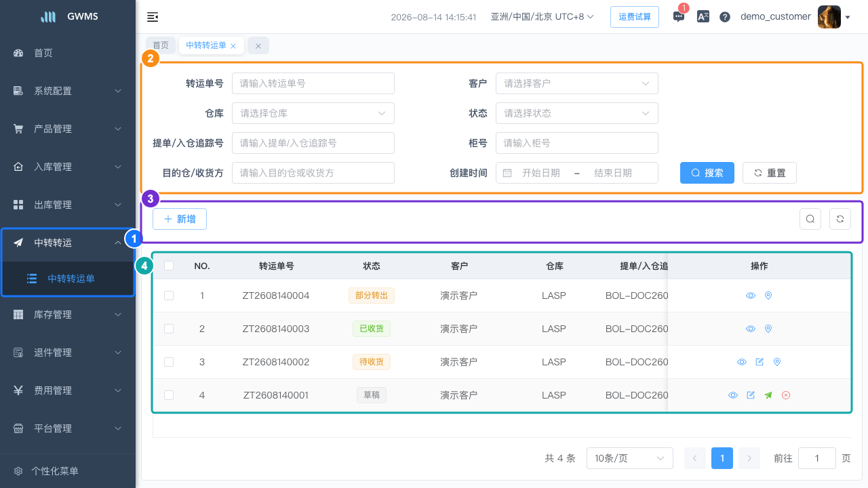The height and width of the screenshot is (488, 868).
Task: Focus the 目的仓/收货方 input field
Action: [313, 173]
